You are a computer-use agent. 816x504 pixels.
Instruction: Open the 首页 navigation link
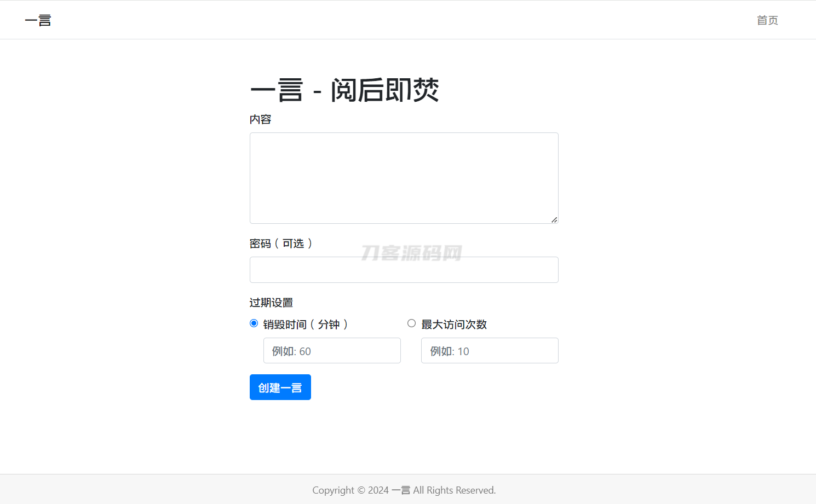tap(767, 20)
